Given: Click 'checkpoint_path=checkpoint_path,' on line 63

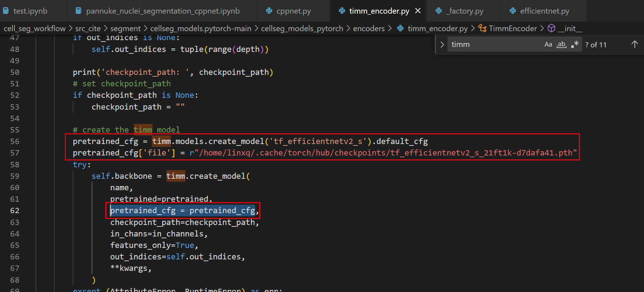Looking at the screenshot, I should [x=184, y=222].
